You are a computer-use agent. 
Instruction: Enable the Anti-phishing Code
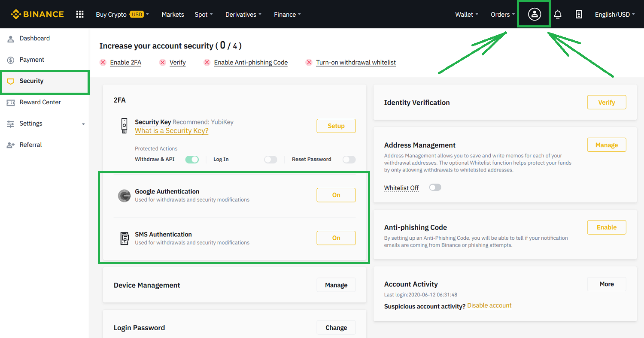pos(607,227)
